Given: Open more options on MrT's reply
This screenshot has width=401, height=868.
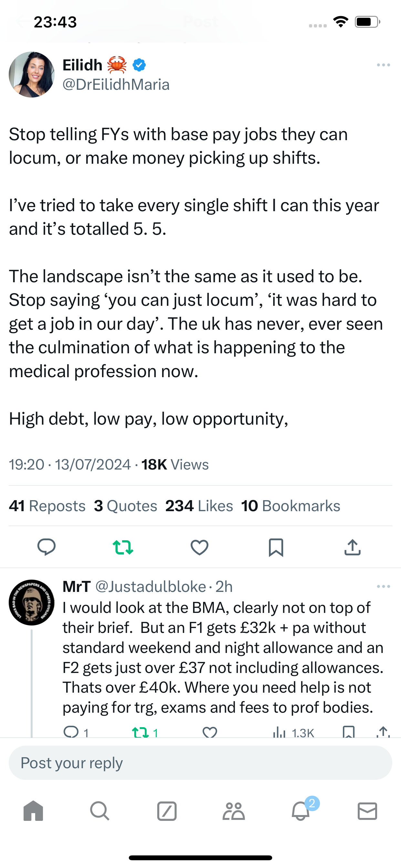Looking at the screenshot, I should point(384,587).
